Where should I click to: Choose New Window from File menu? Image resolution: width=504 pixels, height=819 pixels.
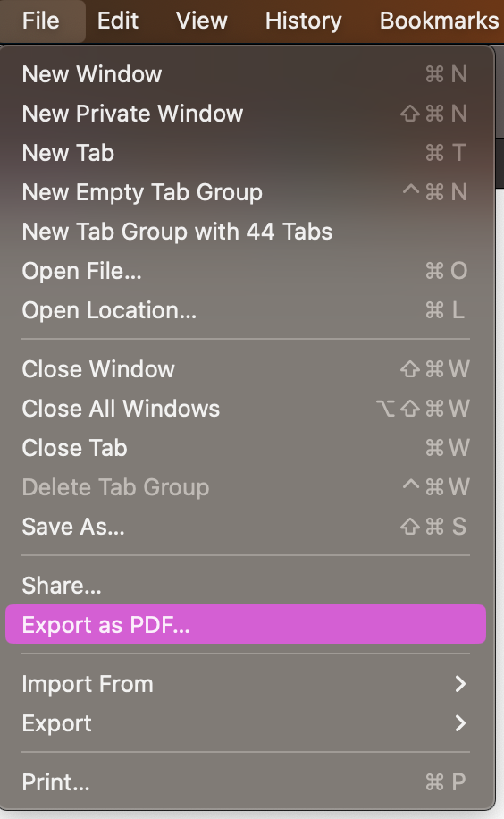pos(246,74)
